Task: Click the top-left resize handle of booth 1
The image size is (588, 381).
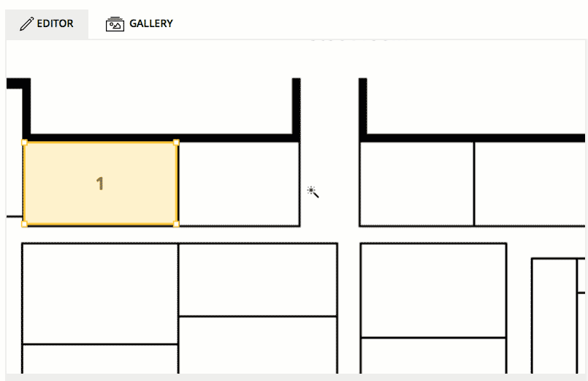Action: pos(24,143)
